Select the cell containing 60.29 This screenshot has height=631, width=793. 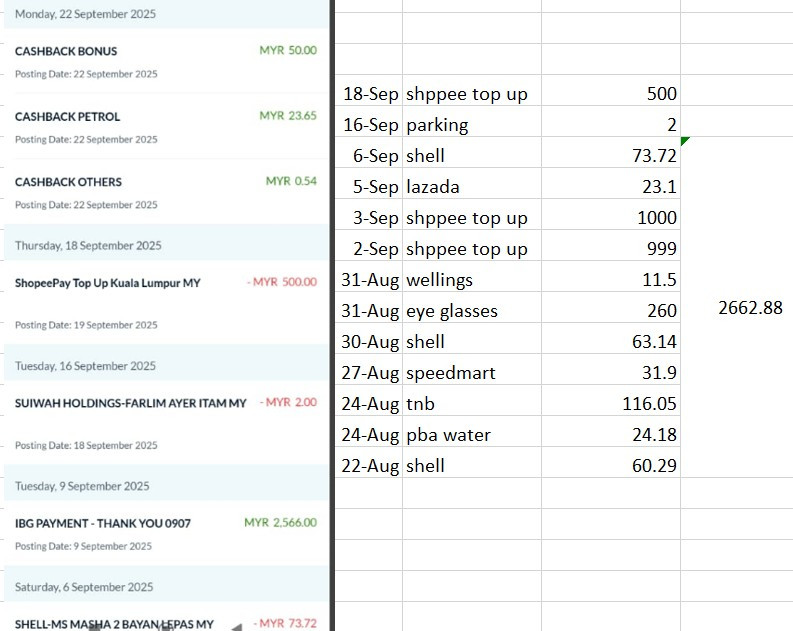tap(611, 462)
